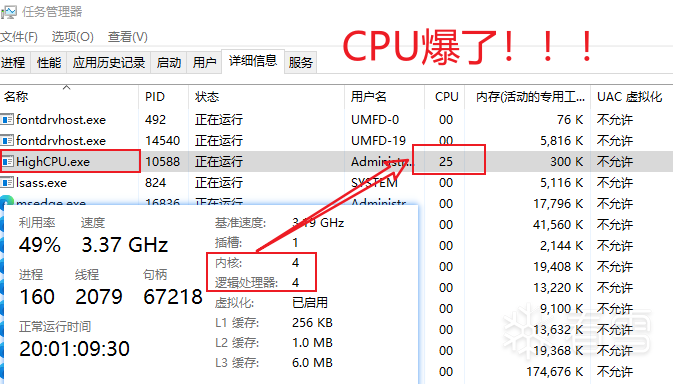Click the 49% utilization value
This screenshot has height=384, width=673.
click(39, 245)
